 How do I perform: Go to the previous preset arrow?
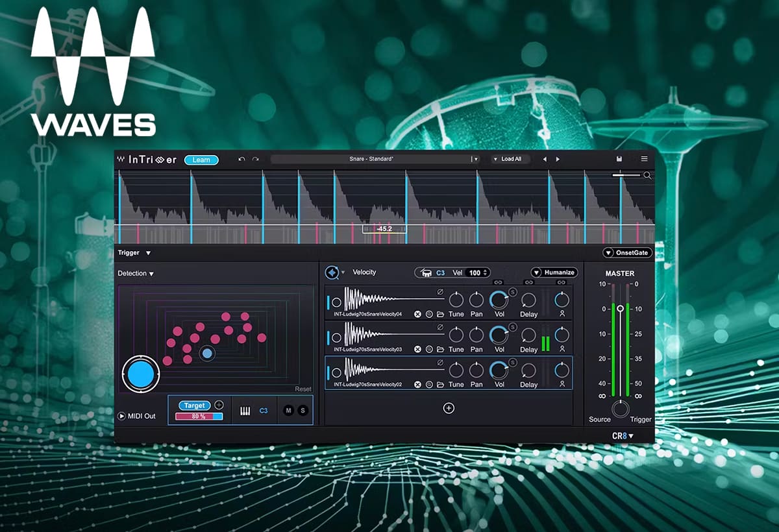pyautogui.click(x=545, y=160)
